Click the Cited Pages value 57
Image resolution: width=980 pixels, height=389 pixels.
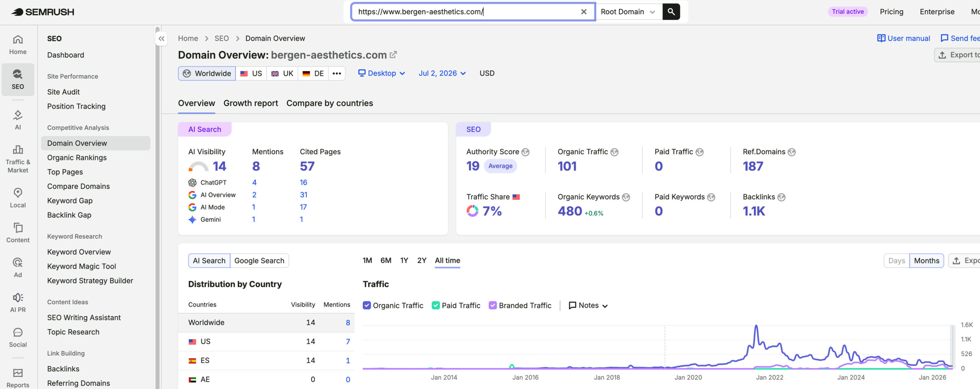(307, 166)
